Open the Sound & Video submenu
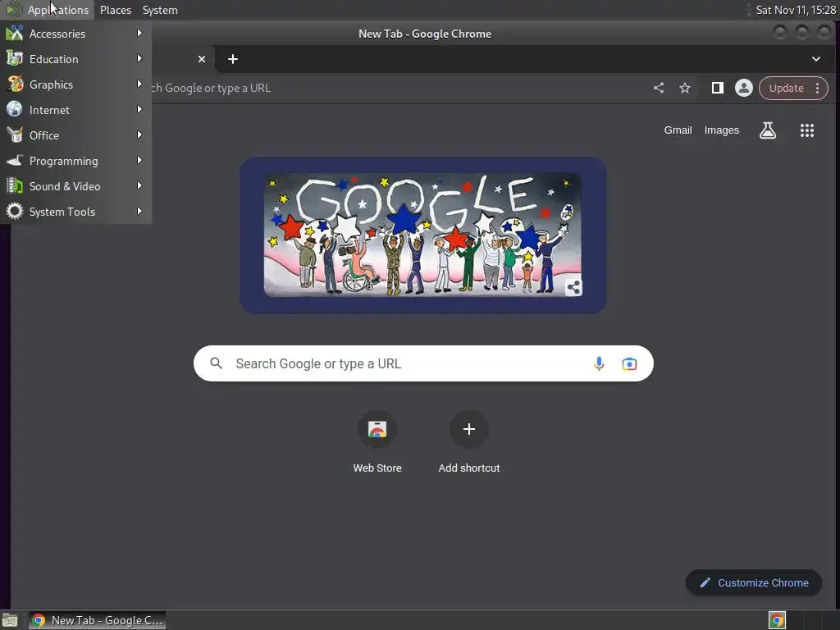 click(x=75, y=186)
